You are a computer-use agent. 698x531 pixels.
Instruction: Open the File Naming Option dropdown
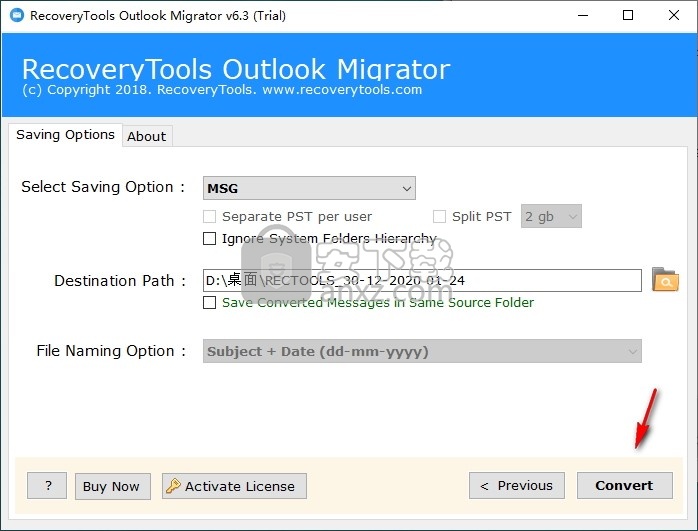coord(422,351)
